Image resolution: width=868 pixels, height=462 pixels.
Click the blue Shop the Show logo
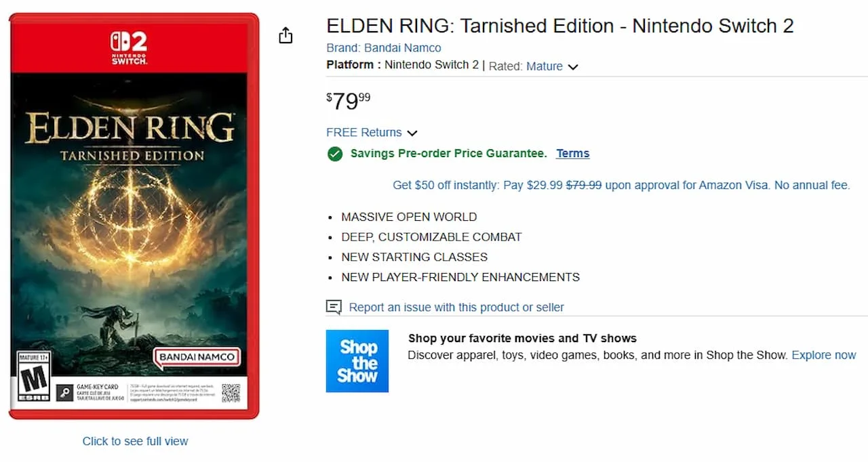357,360
